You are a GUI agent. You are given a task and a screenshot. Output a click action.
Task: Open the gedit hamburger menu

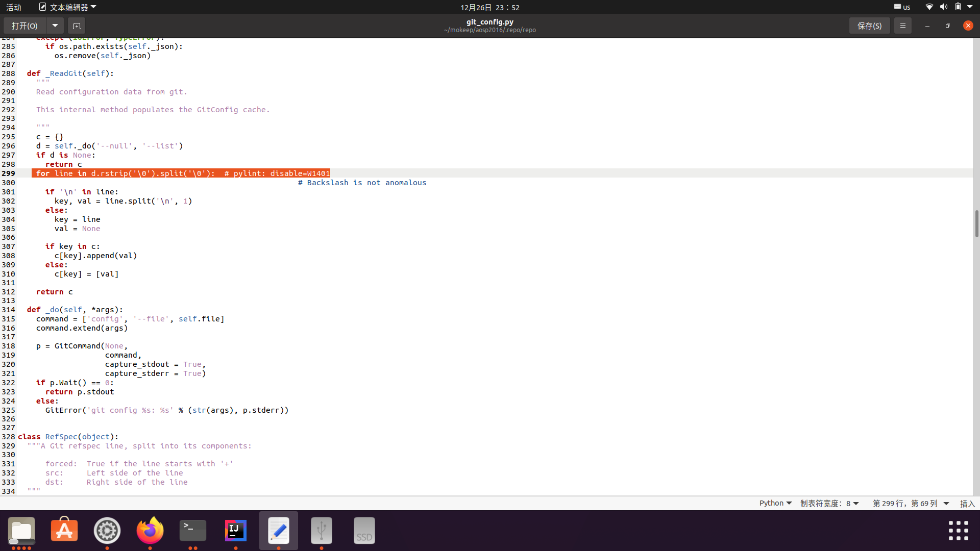point(902,26)
